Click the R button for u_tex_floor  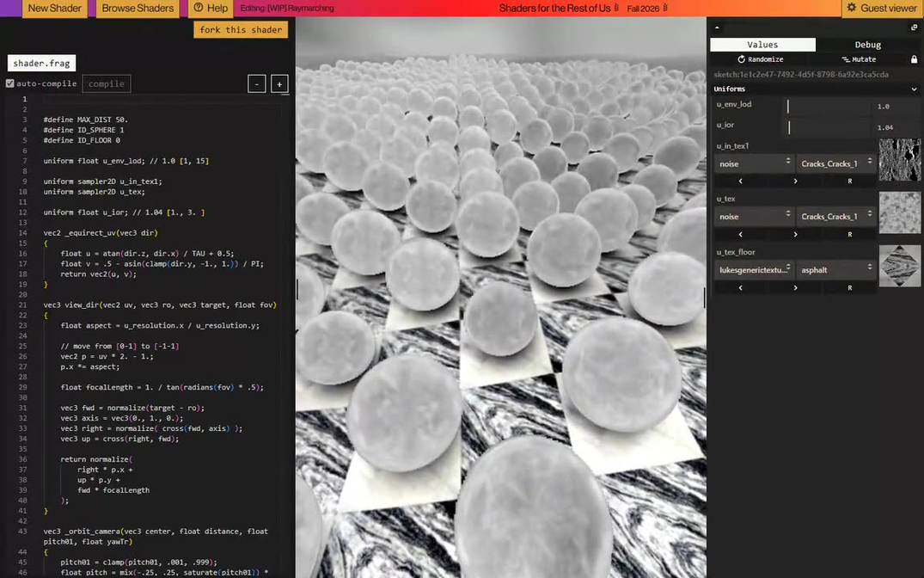[x=849, y=287]
